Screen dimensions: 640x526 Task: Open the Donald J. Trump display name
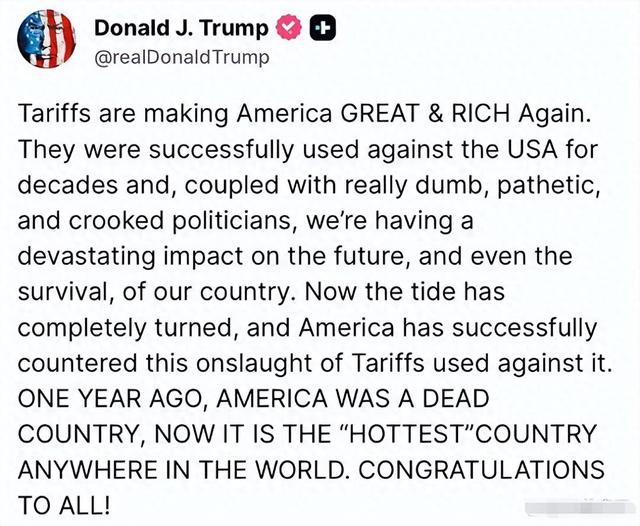181,28
